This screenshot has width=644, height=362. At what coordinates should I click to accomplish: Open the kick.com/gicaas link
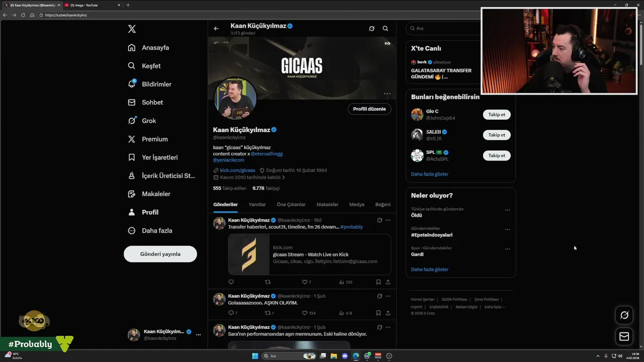click(x=237, y=170)
